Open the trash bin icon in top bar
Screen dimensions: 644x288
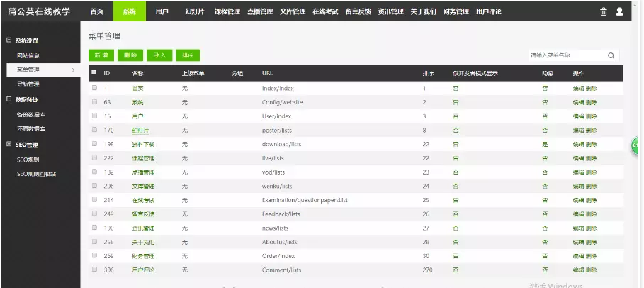coord(604,11)
